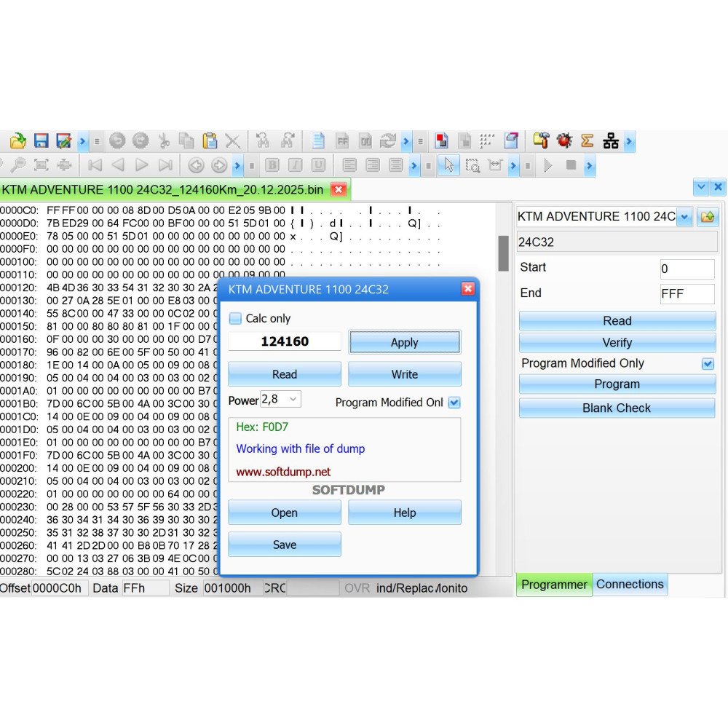Click the clipboard paste icon
The width and height of the screenshot is (728, 728).
pyautogui.click(x=210, y=141)
